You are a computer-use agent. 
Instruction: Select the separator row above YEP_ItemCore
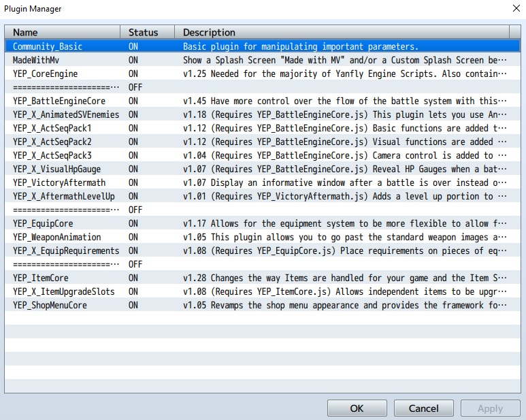(263, 264)
